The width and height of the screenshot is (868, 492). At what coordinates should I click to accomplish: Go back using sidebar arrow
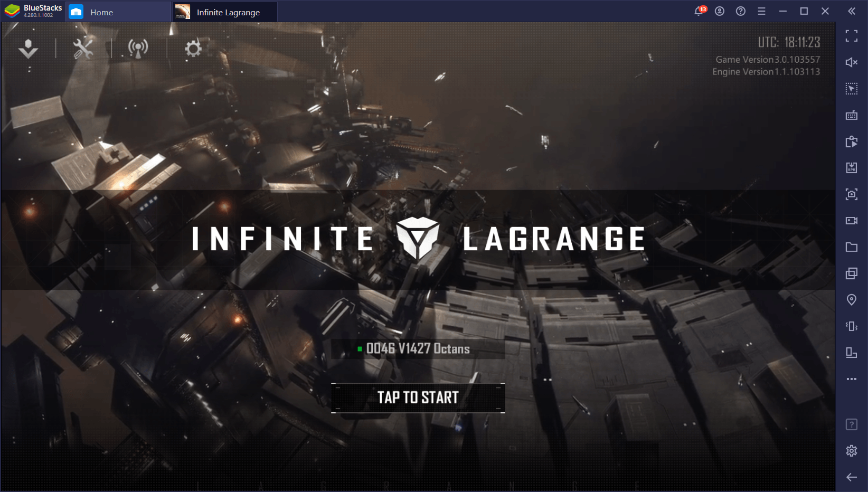coord(852,477)
